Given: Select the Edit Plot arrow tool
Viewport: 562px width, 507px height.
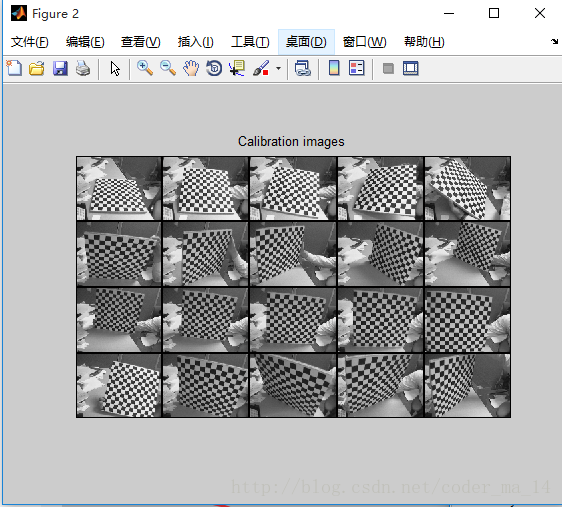Looking at the screenshot, I should (115, 68).
